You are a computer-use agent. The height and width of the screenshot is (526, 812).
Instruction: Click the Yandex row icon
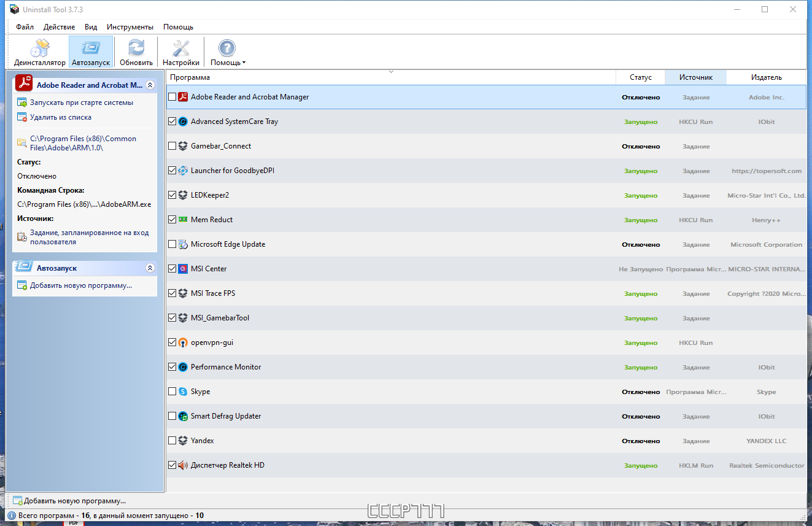coord(182,441)
